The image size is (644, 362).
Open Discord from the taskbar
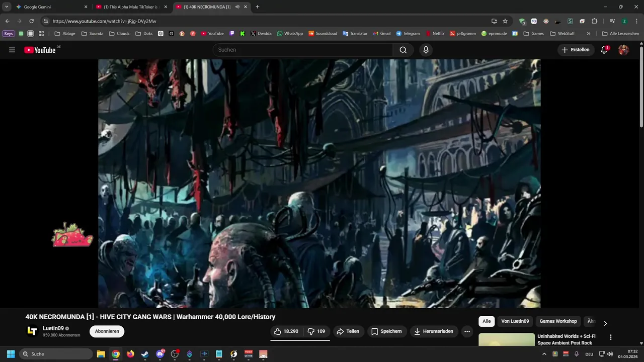(160, 354)
